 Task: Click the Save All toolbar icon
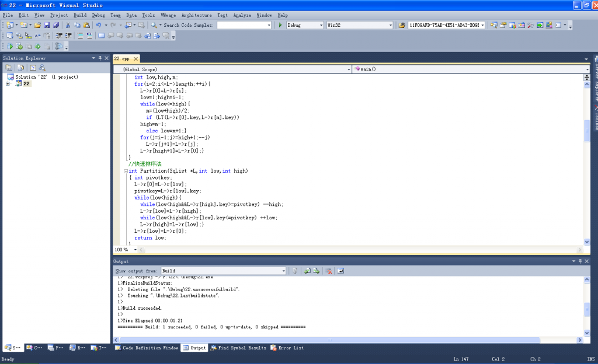pyautogui.click(x=57, y=25)
